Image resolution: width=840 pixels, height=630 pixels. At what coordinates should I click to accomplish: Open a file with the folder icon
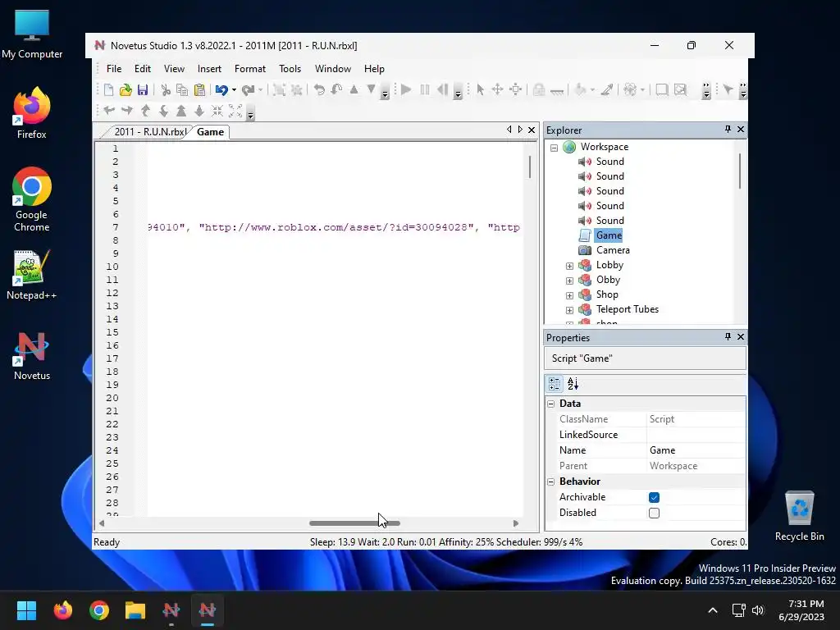coord(126,90)
